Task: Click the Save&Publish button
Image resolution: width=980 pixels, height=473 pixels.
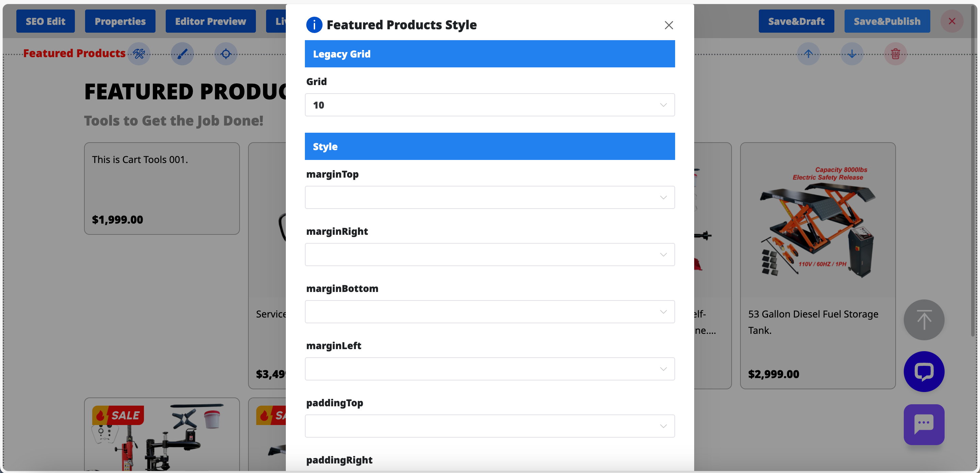Action: [x=887, y=21]
